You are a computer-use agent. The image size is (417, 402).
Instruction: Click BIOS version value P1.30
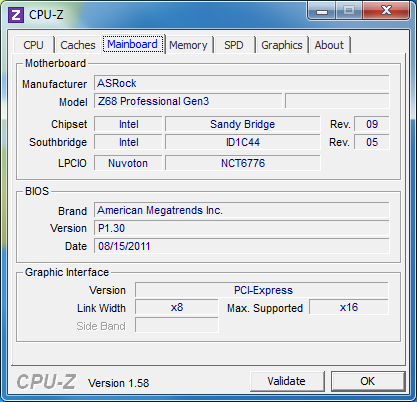pos(242,228)
